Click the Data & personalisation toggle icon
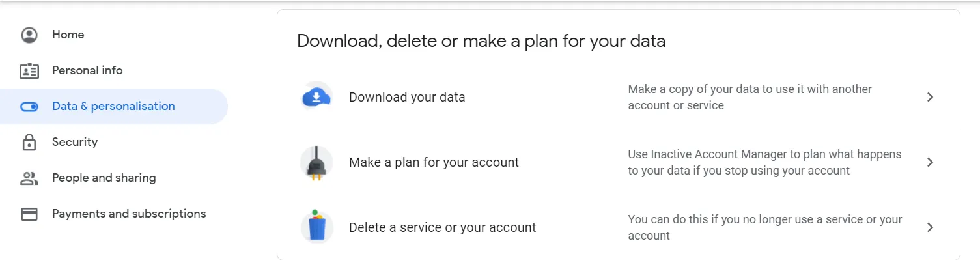This screenshot has width=980, height=267. (29, 107)
